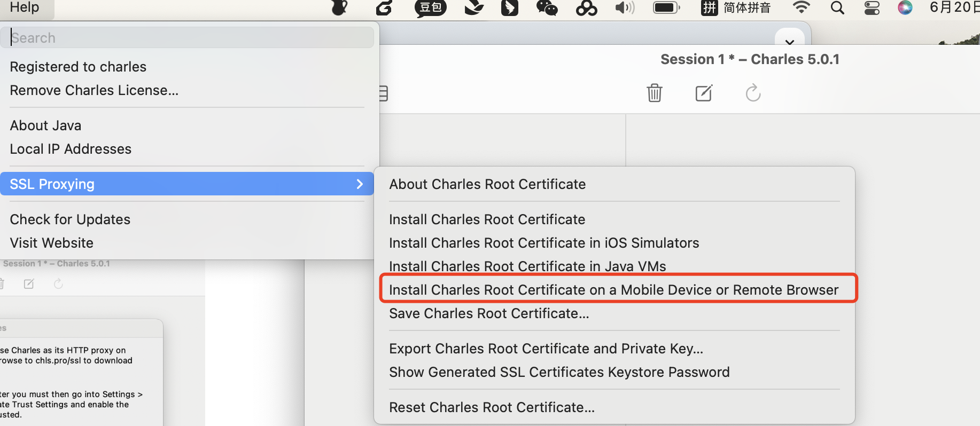Image resolution: width=980 pixels, height=426 pixels.
Task: Open About Java menu item
Action: tap(45, 125)
